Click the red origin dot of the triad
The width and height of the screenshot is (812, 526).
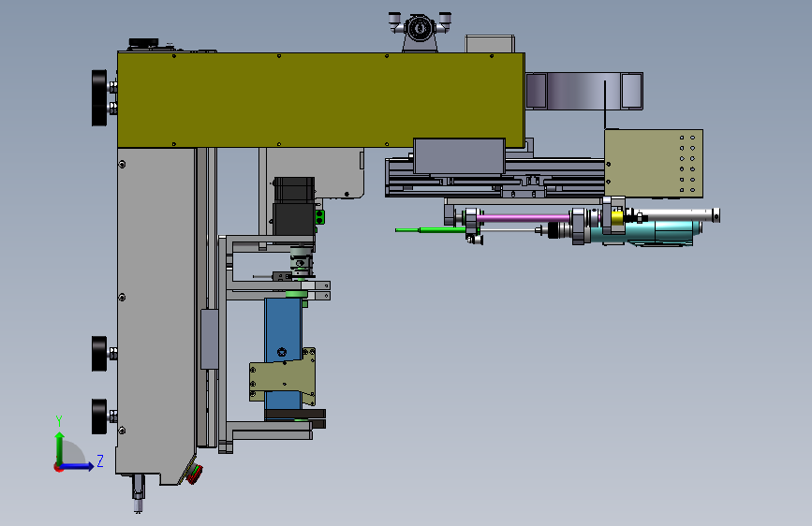(x=58, y=467)
